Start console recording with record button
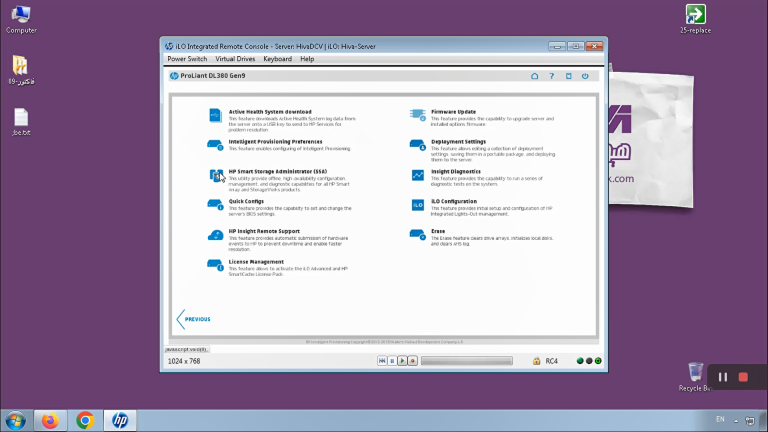 [x=412, y=361]
